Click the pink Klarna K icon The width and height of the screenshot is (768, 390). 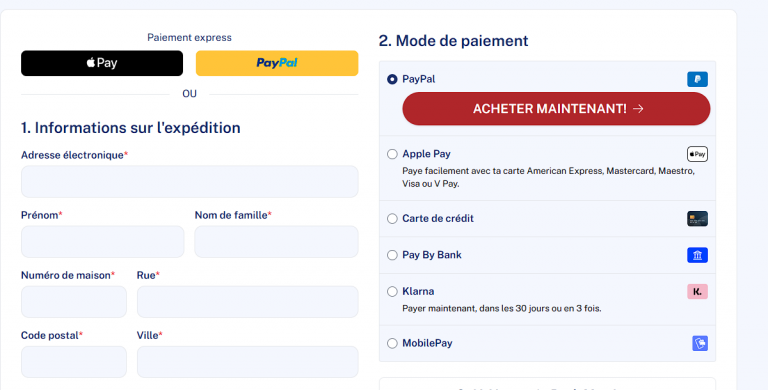(x=697, y=292)
